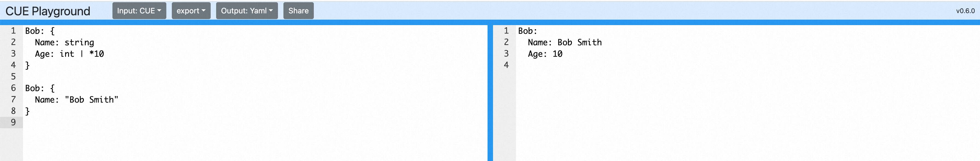The width and height of the screenshot is (980, 161).
Task: Open the Output: Yaml dropdown
Action: pos(247,11)
